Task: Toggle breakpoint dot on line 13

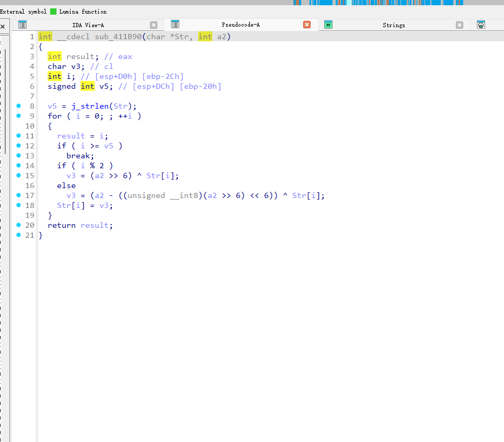Action: pos(19,156)
